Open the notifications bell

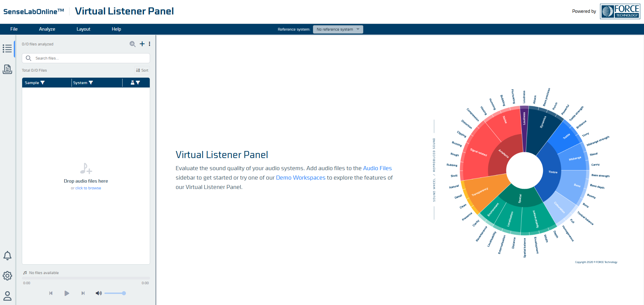pyautogui.click(x=7, y=256)
